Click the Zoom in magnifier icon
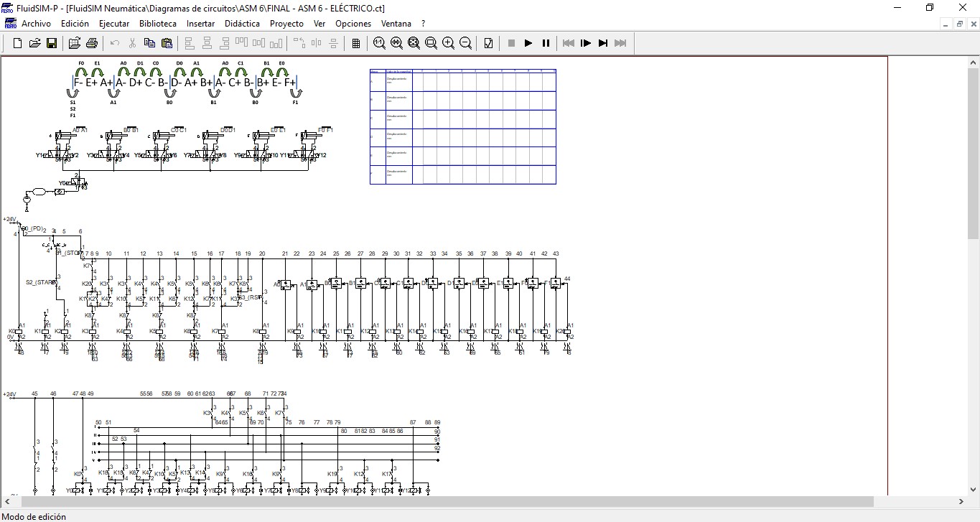This screenshot has width=980, height=522. 449,43
